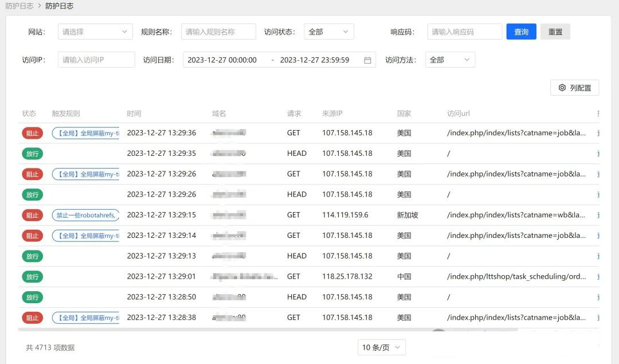Click the gear icon in 列配置 button
619x364 pixels.
562,88
